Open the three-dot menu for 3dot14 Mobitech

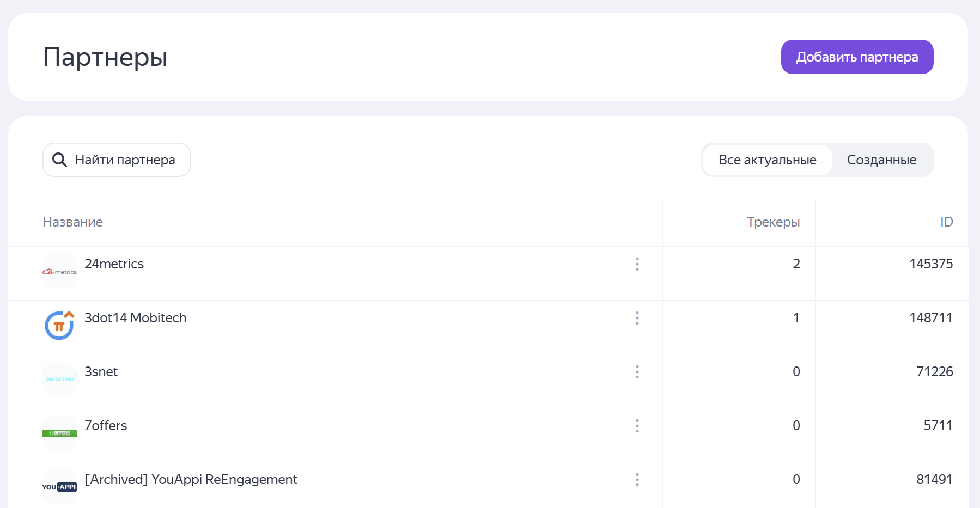point(637,318)
